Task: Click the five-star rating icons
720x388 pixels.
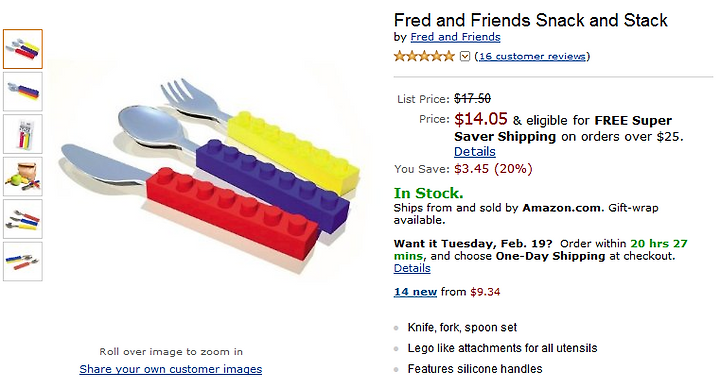Action: [x=424, y=56]
